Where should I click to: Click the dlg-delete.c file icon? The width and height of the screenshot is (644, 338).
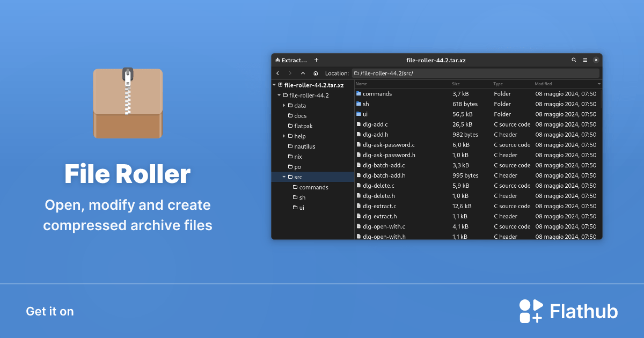click(358, 185)
